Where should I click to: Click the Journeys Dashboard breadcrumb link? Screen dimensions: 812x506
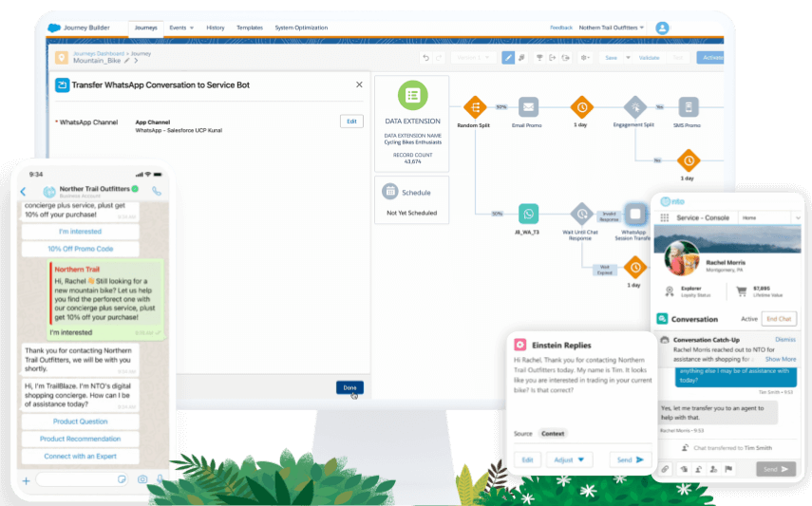(x=99, y=53)
